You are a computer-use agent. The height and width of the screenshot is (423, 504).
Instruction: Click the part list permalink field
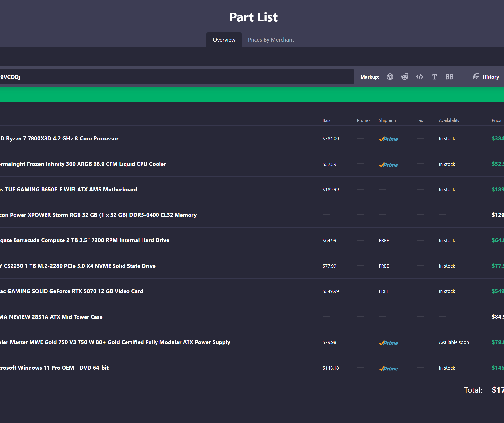(177, 77)
